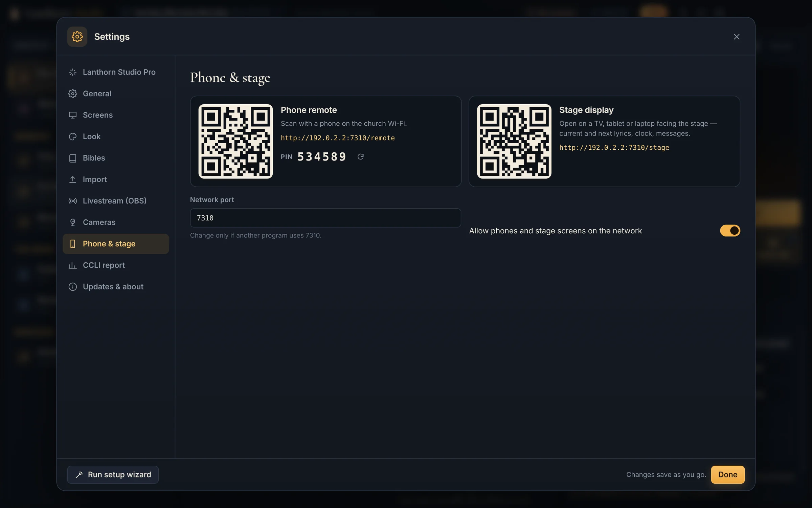Click 'Changes save as you go.' text
The width and height of the screenshot is (812, 508).
point(666,474)
